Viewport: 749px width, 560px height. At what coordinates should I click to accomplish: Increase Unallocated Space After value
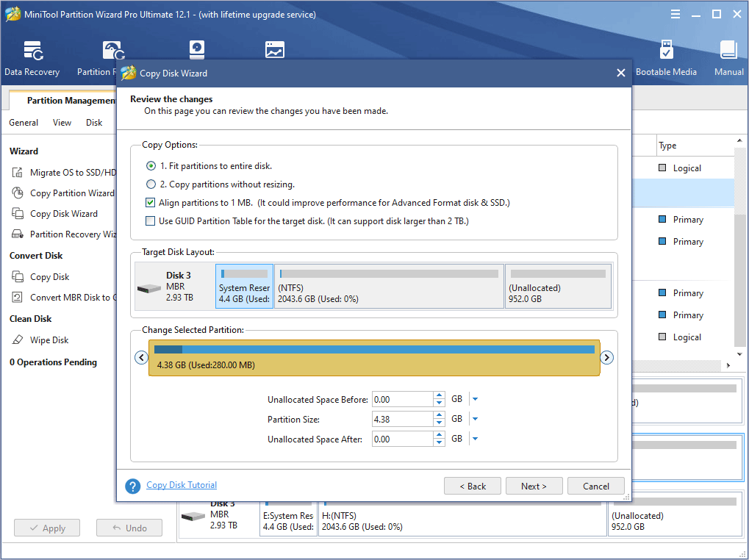pyautogui.click(x=439, y=435)
